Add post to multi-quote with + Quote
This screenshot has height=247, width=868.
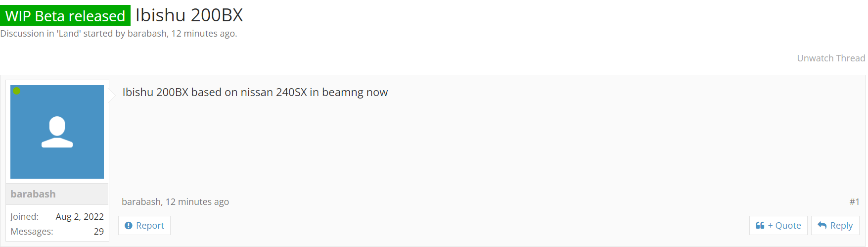pos(778,226)
